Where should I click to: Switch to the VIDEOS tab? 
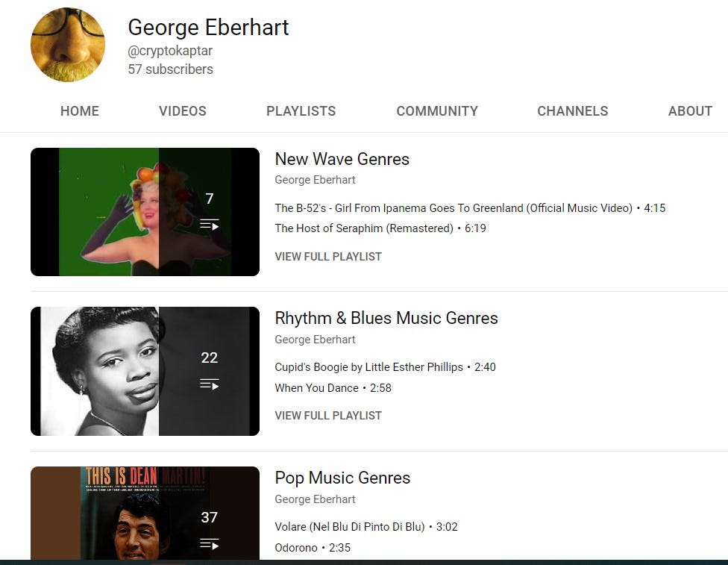coord(182,111)
